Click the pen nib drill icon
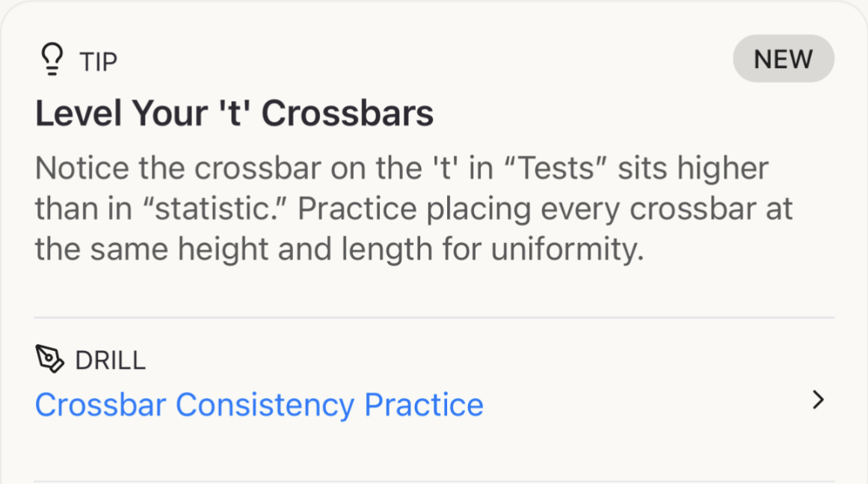This screenshot has width=868, height=484. 50,359
